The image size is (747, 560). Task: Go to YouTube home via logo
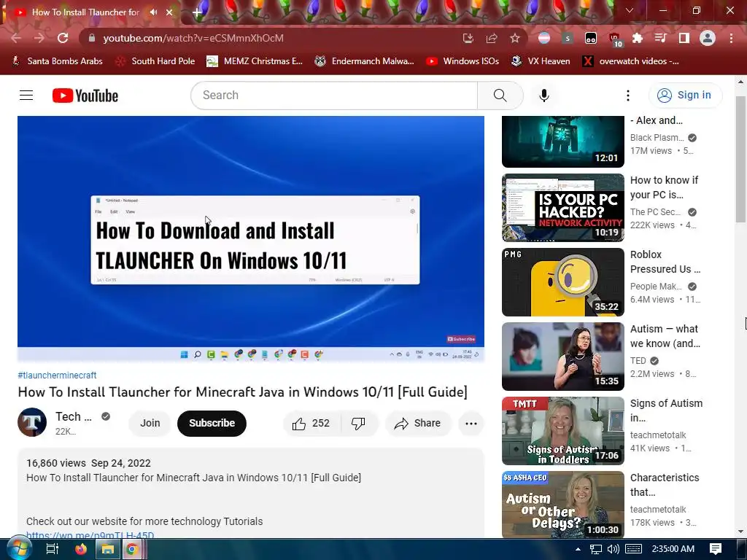(x=85, y=96)
